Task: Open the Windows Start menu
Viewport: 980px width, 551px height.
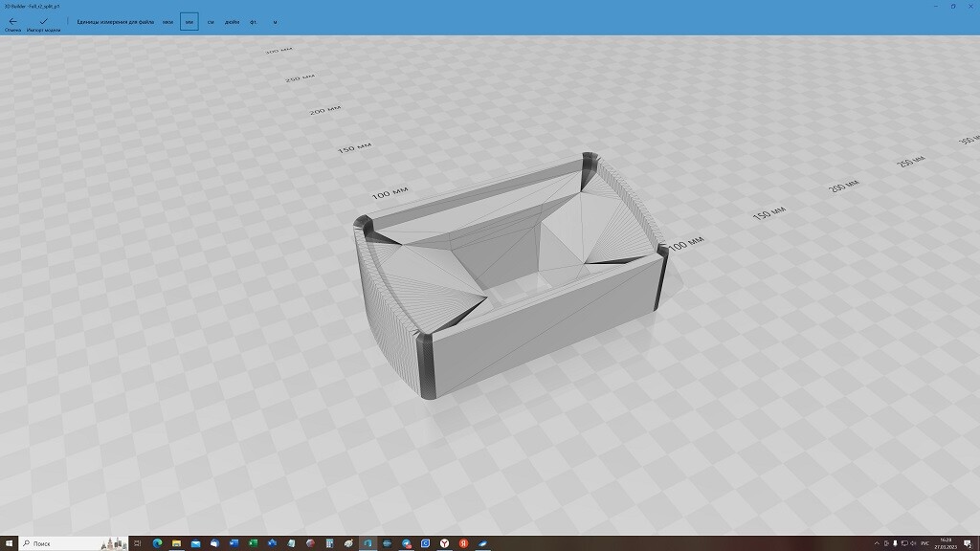Action: point(8,543)
